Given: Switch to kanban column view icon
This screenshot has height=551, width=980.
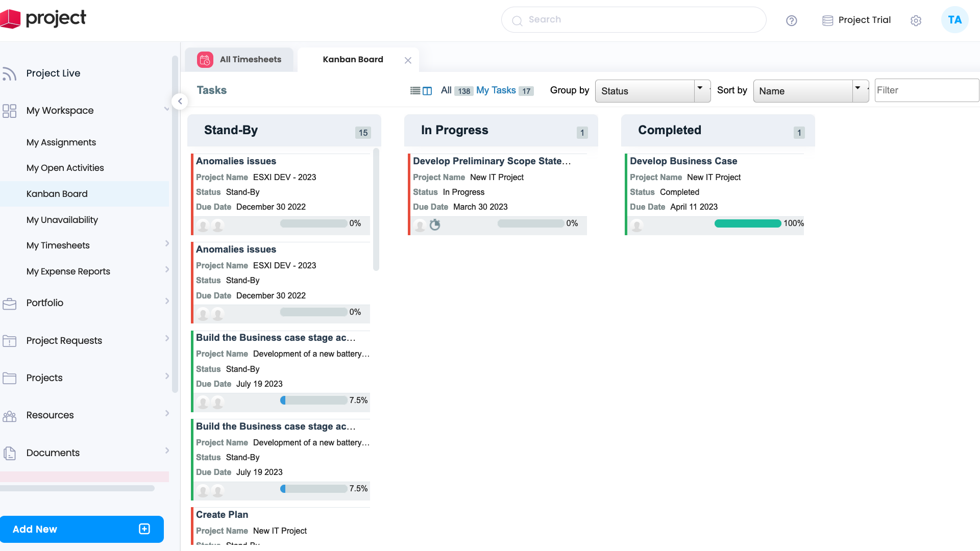Looking at the screenshot, I should 427,91.
